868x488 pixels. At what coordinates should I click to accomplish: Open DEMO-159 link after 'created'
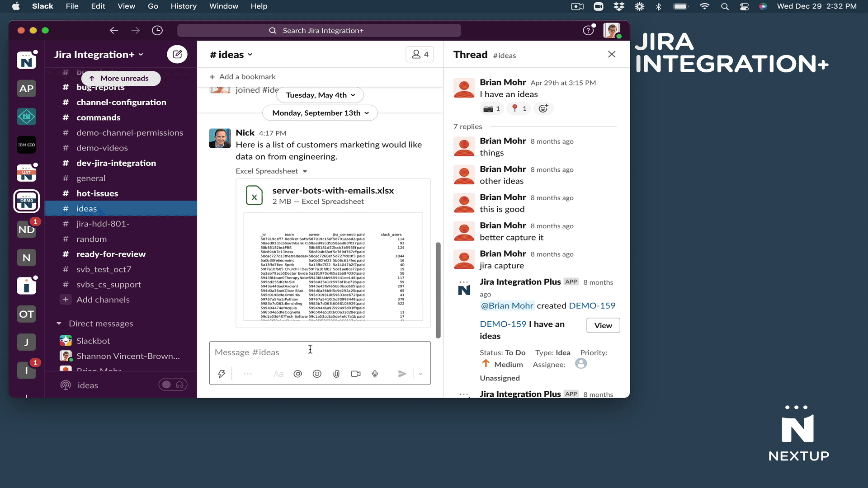pyautogui.click(x=592, y=305)
